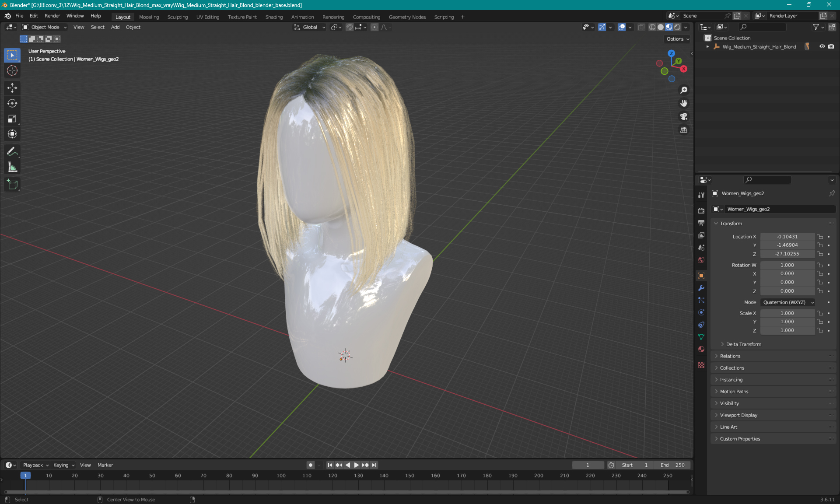
Task: Open the Output properties tab
Action: [x=701, y=223]
